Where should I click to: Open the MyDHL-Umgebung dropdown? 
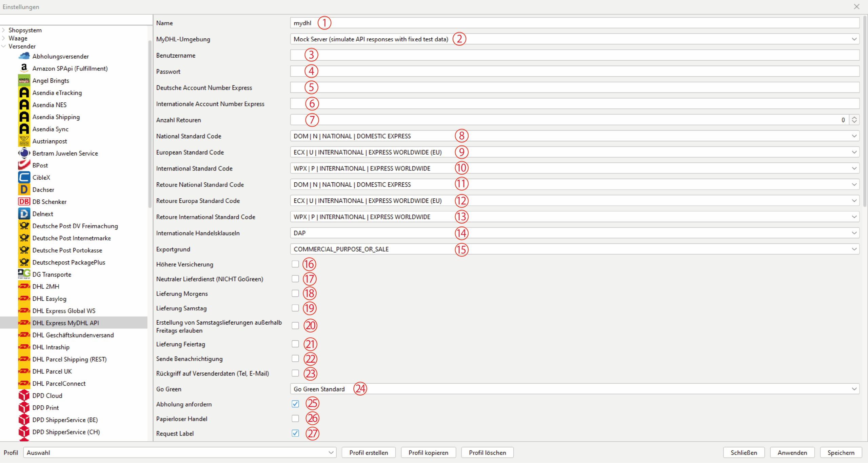[575, 39]
